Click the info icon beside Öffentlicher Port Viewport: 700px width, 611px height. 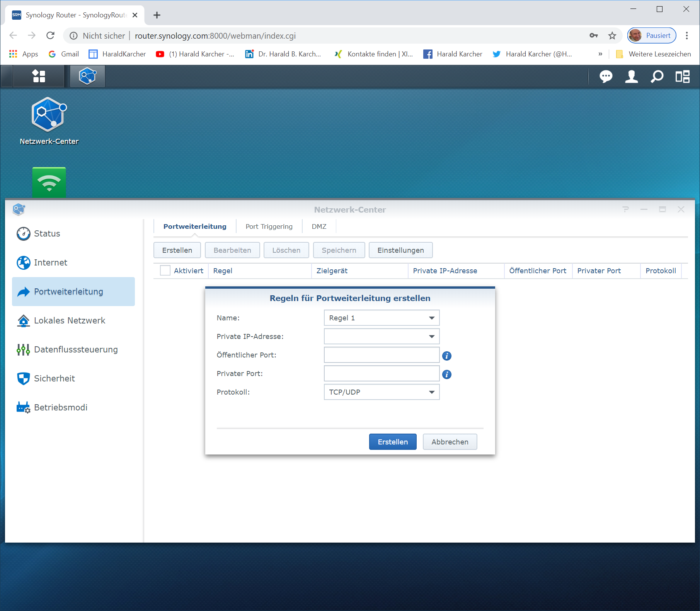[446, 356]
